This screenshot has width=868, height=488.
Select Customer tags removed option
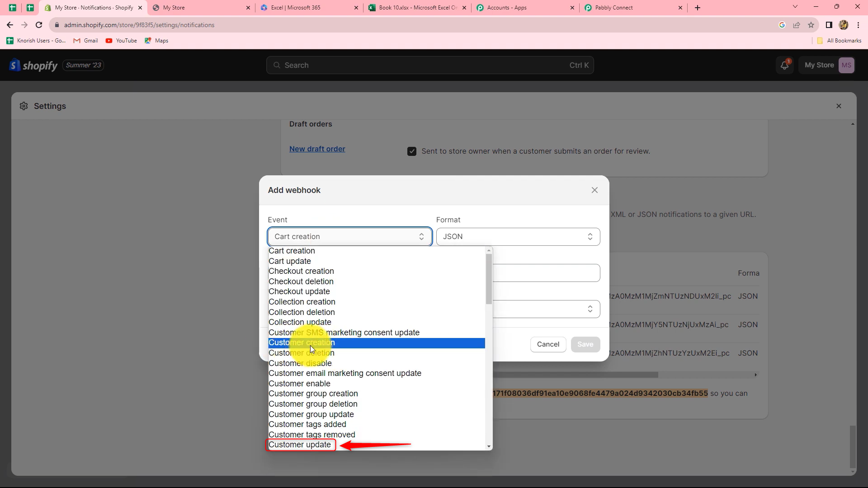[377, 435]
